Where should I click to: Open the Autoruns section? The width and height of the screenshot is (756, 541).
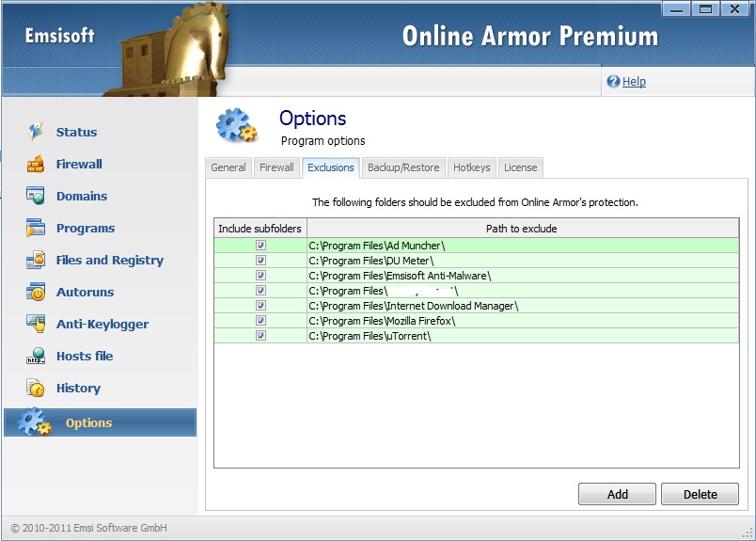[x=85, y=292]
